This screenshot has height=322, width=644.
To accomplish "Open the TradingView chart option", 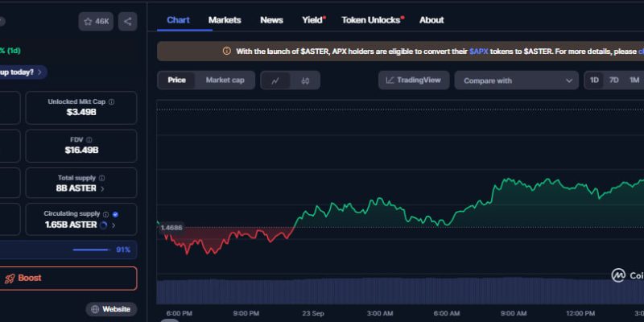I will [414, 80].
